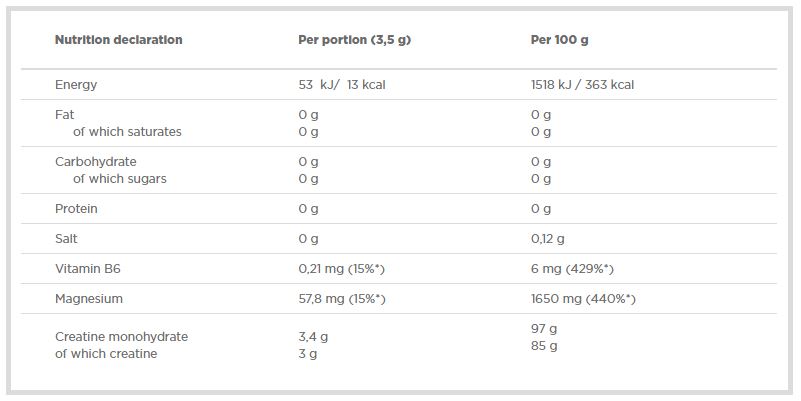
Task: Select the Protein row label
Action: pyautogui.click(x=76, y=209)
